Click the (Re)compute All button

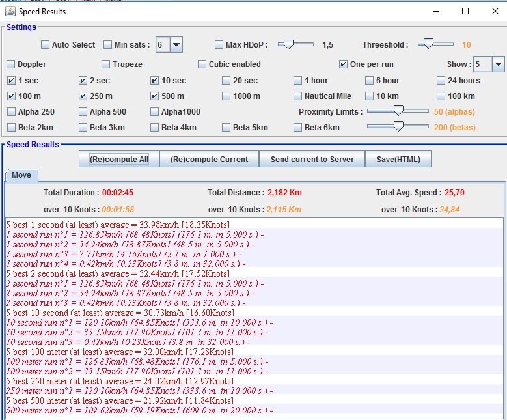pyautogui.click(x=119, y=159)
